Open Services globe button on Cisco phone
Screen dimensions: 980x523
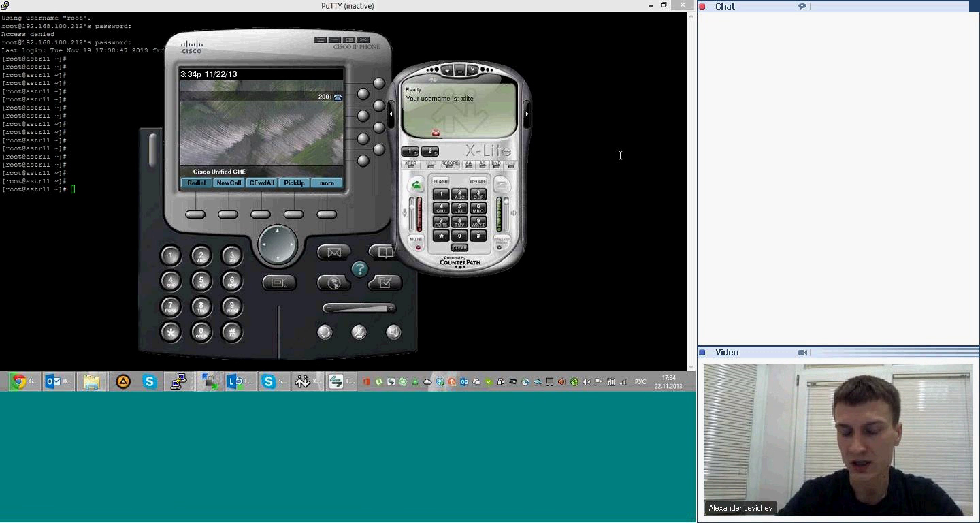[x=334, y=283]
